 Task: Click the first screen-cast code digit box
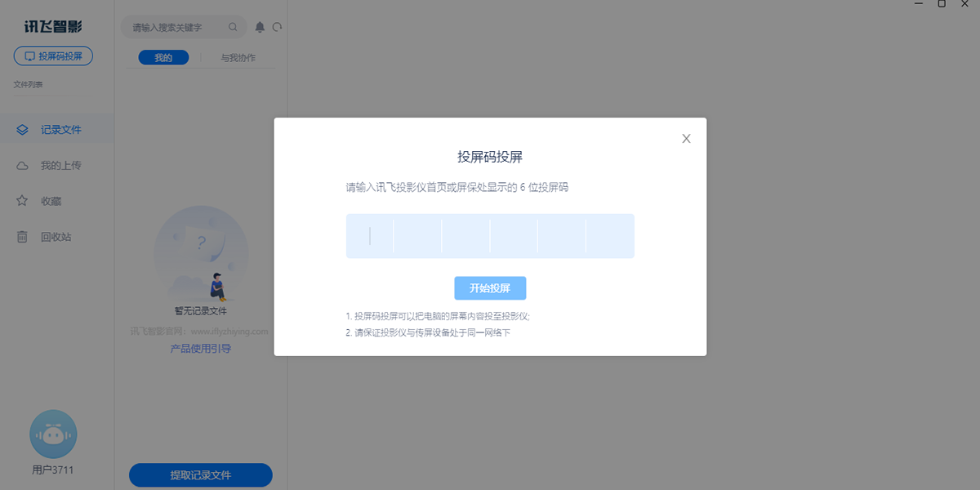tap(370, 236)
